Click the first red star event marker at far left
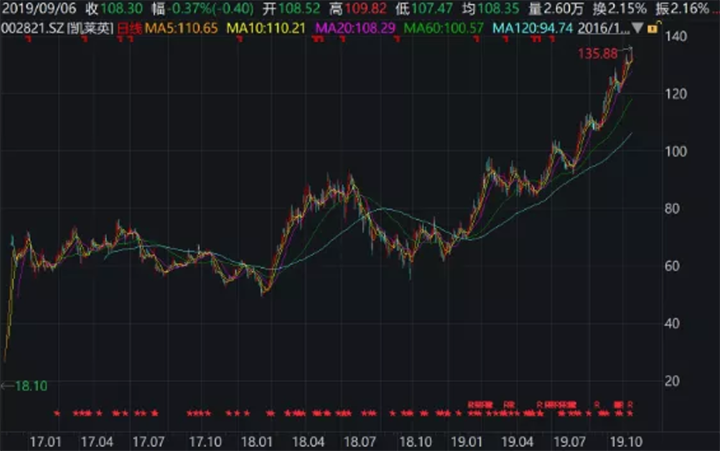This screenshot has height=451, width=720. [56, 412]
